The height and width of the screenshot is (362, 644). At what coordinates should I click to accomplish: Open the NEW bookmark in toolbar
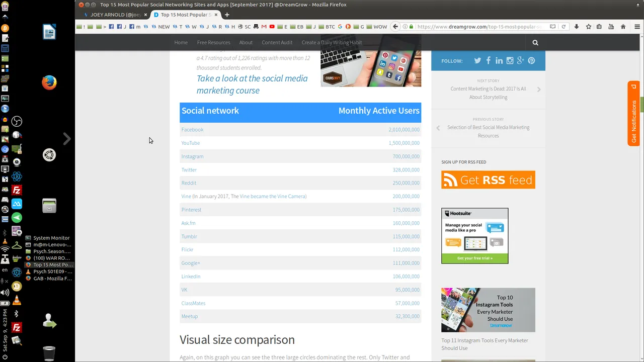click(x=161, y=27)
